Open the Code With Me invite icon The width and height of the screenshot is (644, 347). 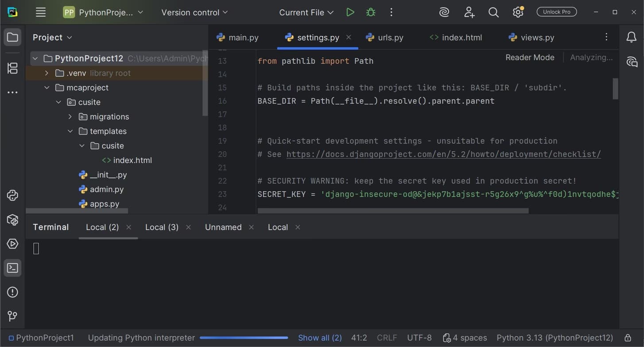click(469, 12)
